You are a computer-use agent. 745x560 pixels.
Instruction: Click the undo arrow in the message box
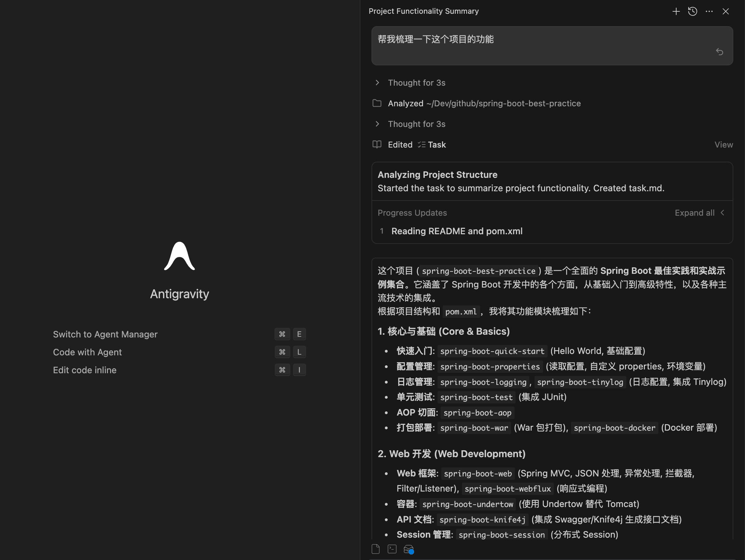coord(719,52)
